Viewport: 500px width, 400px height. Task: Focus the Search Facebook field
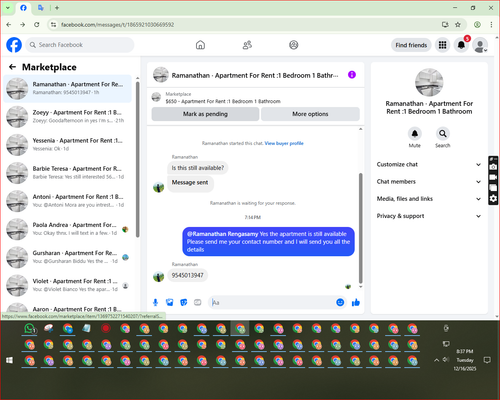pos(80,45)
